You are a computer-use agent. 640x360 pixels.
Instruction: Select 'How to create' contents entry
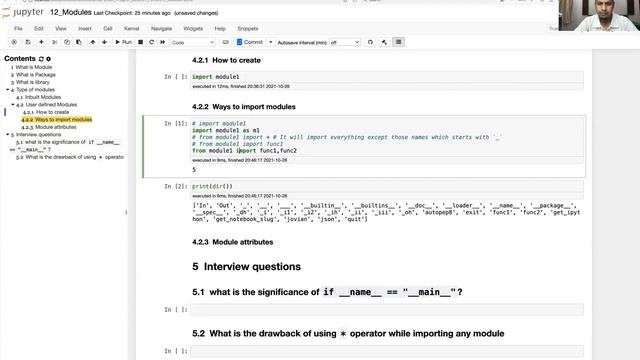[52, 112]
